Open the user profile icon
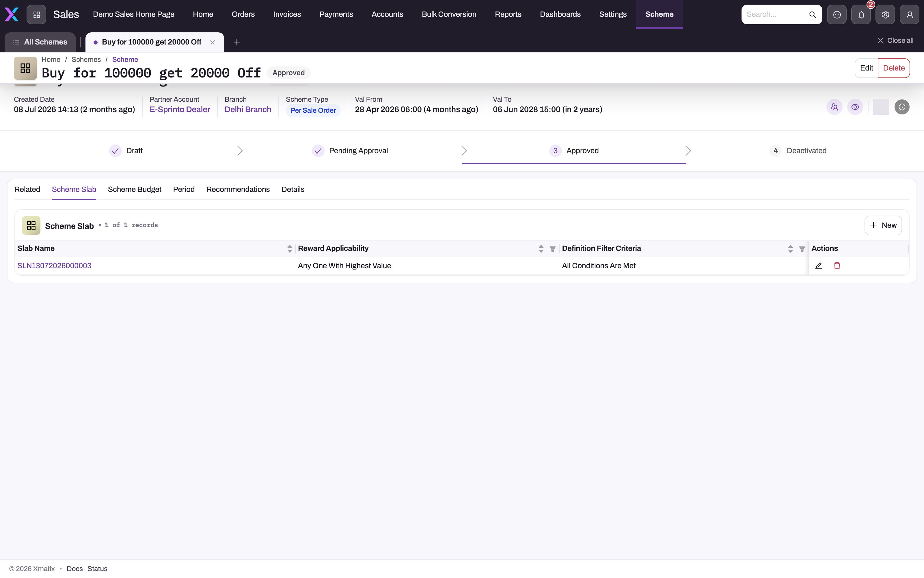This screenshot has height=578, width=924. [x=910, y=14]
